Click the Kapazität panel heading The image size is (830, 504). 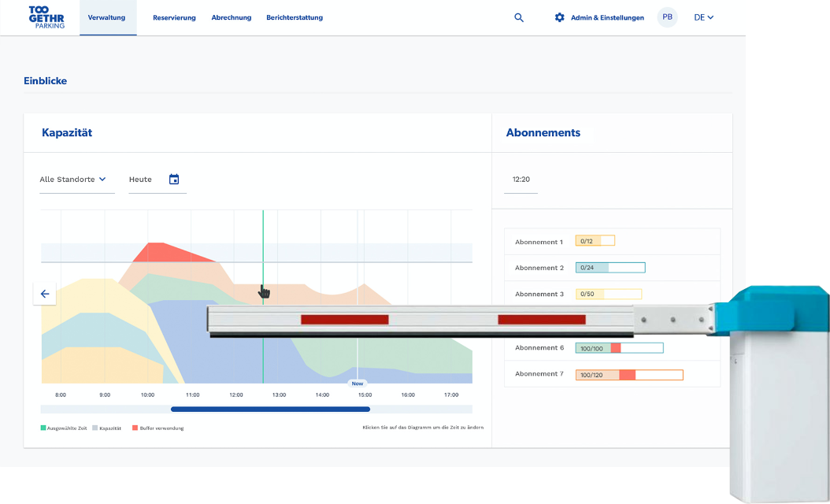(67, 133)
